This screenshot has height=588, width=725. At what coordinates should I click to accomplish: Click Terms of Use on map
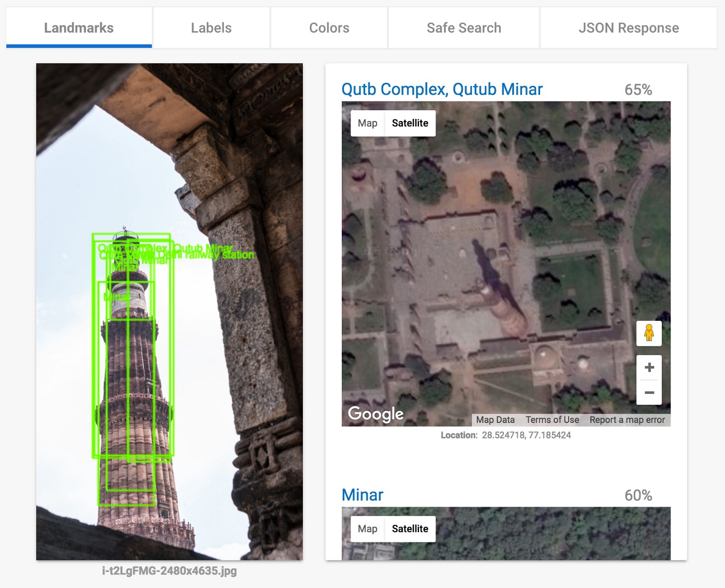[552, 420]
